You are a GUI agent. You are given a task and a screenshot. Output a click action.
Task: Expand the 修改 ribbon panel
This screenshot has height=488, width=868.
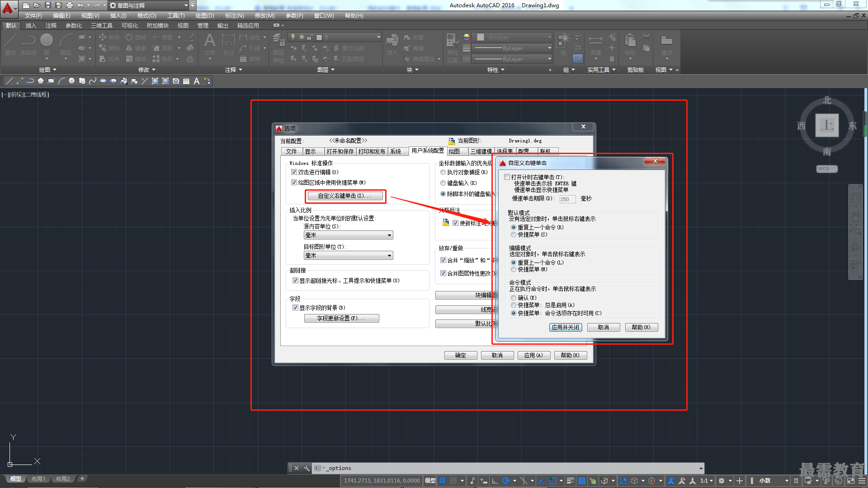146,70
